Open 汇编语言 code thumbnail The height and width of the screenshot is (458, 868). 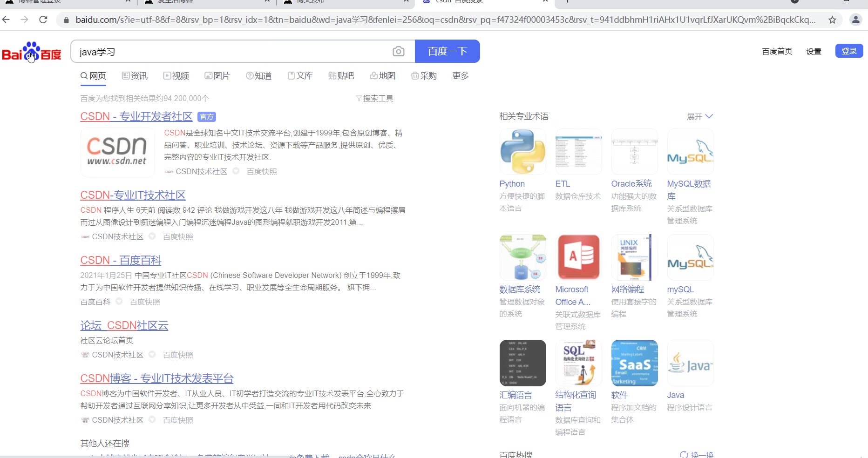522,363
